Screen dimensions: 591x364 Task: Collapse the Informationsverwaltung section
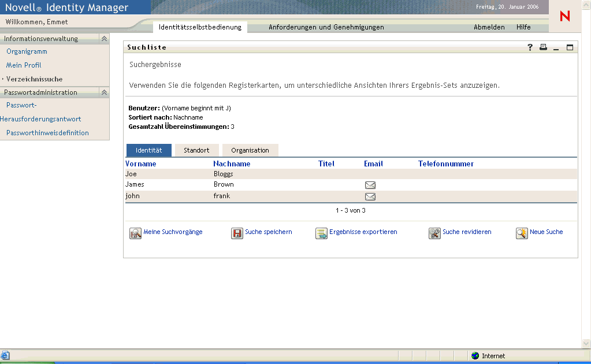click(105, 39)
